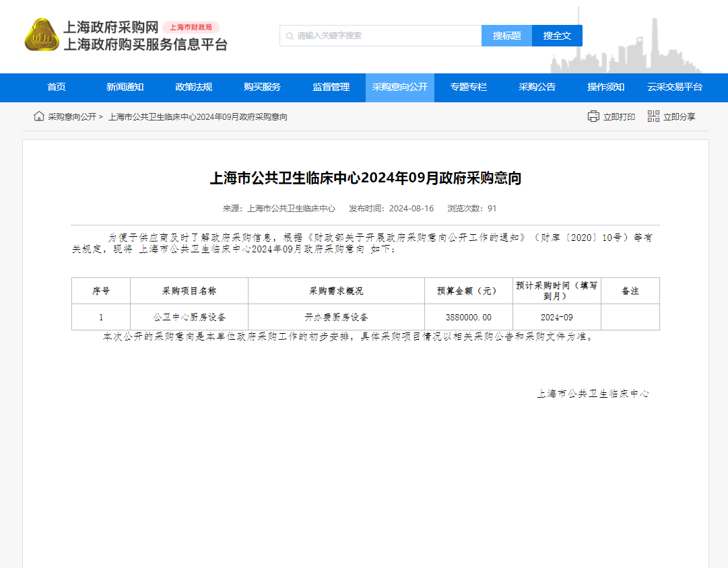Open the 专题专栏 menu item

[x=469, y=87]
